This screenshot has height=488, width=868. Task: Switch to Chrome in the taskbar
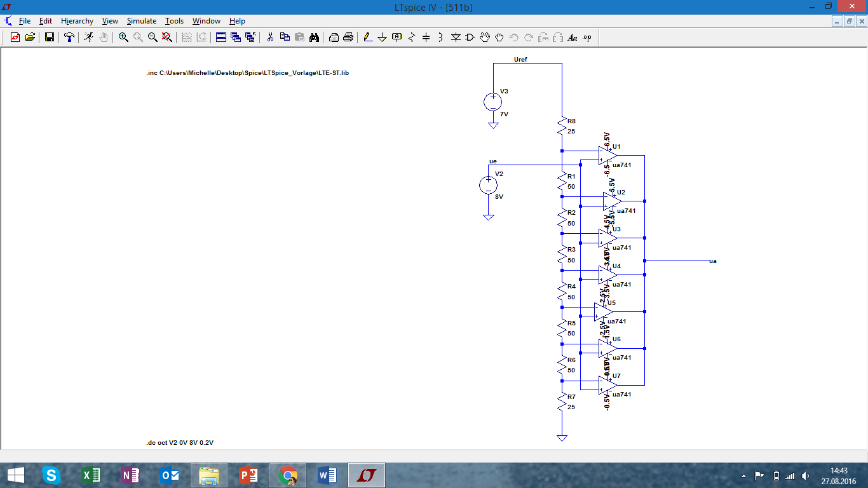(x=288, y=475)
